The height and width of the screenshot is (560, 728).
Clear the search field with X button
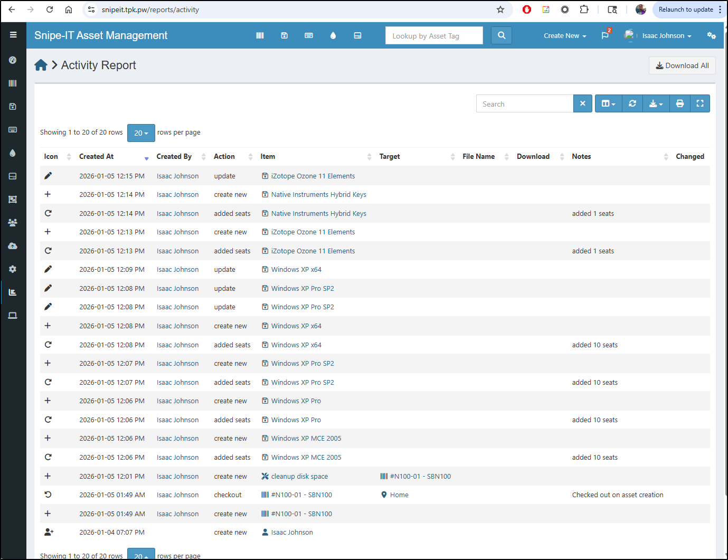(582, 103)
